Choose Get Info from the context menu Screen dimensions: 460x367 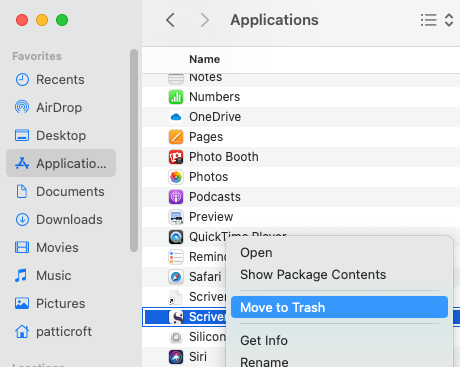[264, 341]
